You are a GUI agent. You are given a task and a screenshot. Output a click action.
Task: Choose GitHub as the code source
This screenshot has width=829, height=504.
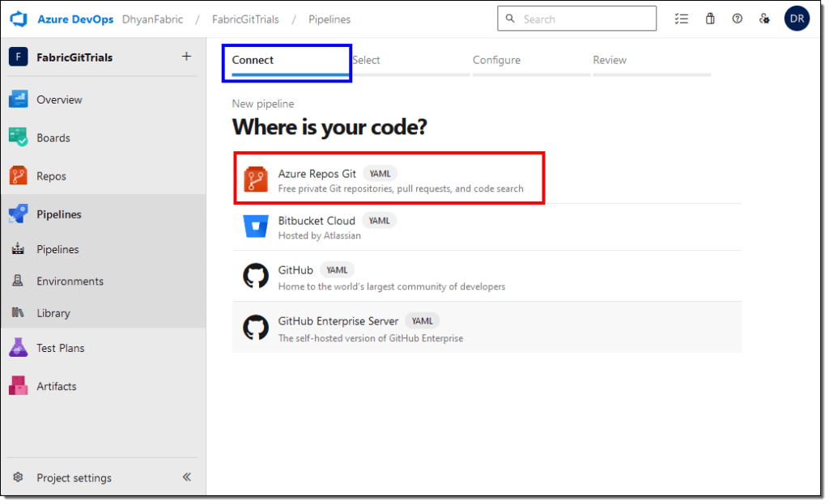295,270
